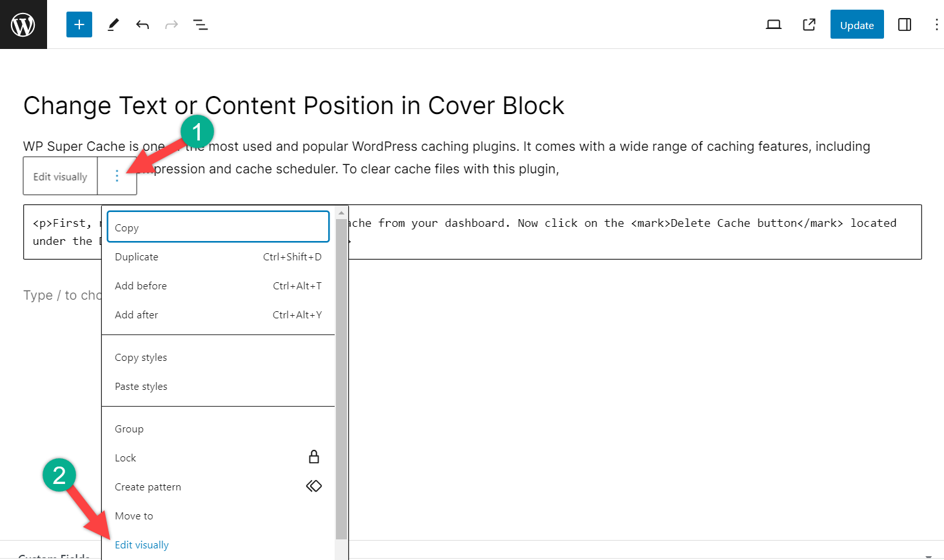Open the Document Overview list view
944x560 pixels.
pos(201,24)
